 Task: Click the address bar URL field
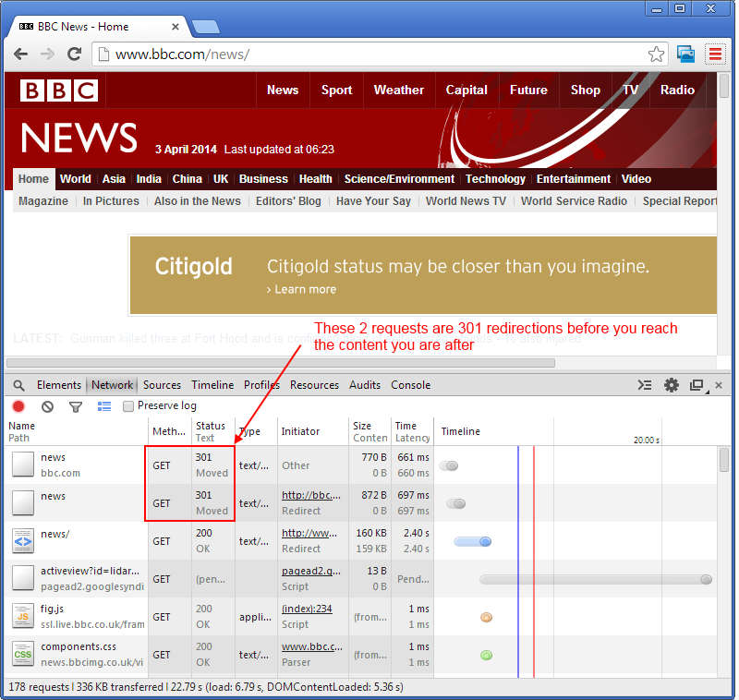click(380, 54)
